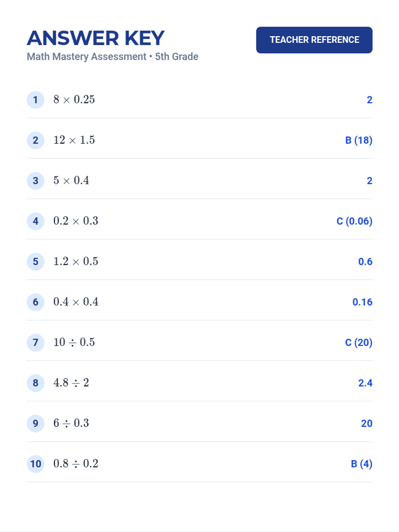Select the number 9 badge
Viewport: 399px width, 532px height.
coord(36,423)
